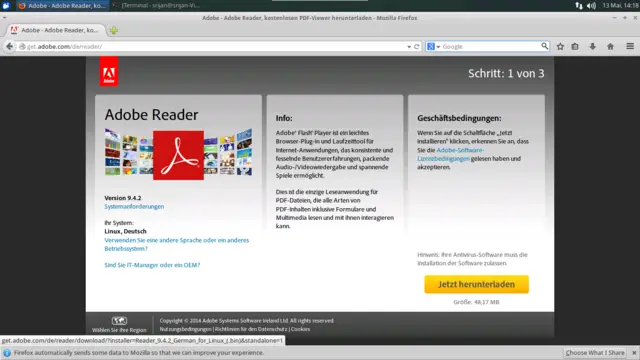
Task: Open the bookmarks list icon
Action: [575, 47]
